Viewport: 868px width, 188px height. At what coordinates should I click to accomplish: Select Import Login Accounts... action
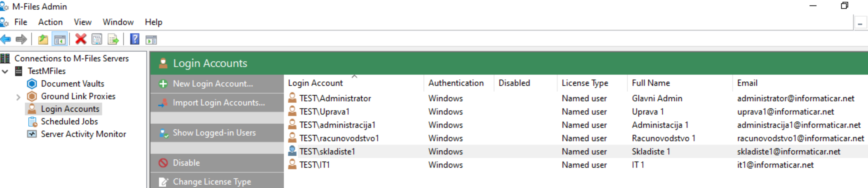[217, 103]
